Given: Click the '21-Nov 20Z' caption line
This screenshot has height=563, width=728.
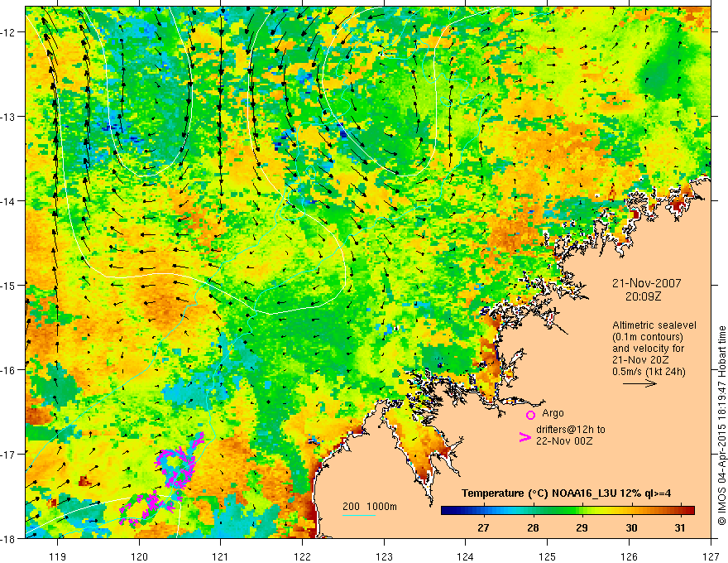Looking at the screenshot, I should tap(641, 360).
